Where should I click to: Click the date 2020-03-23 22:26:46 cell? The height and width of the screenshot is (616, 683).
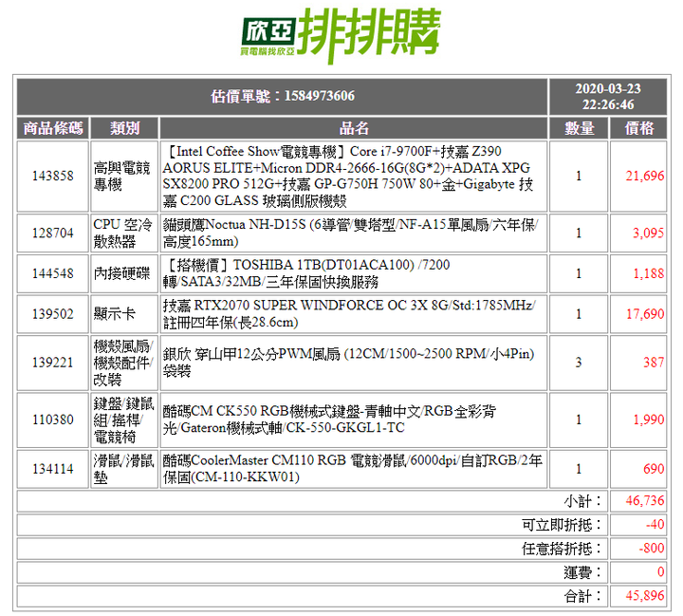click(608, 97)
